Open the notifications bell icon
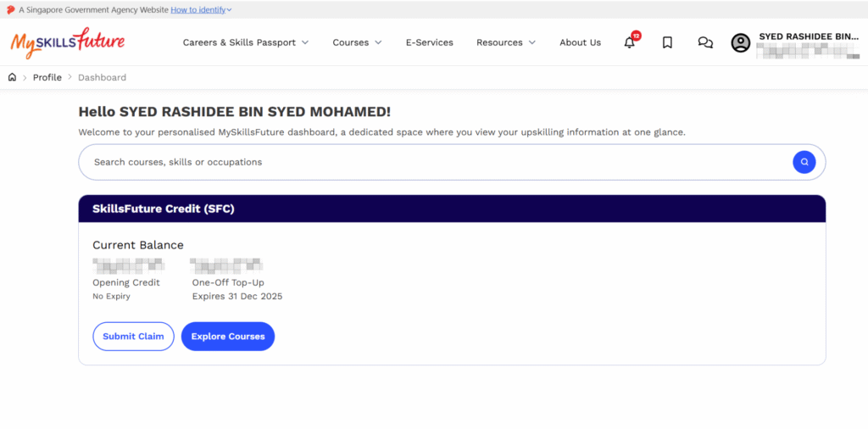Viewport: 868px width, 429px height. point(629,42)
